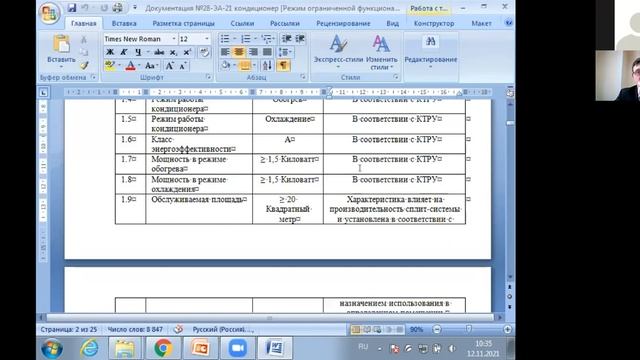Toggle underline Ч formatting
Screen dimensions: 640x360
click(138, 52)
